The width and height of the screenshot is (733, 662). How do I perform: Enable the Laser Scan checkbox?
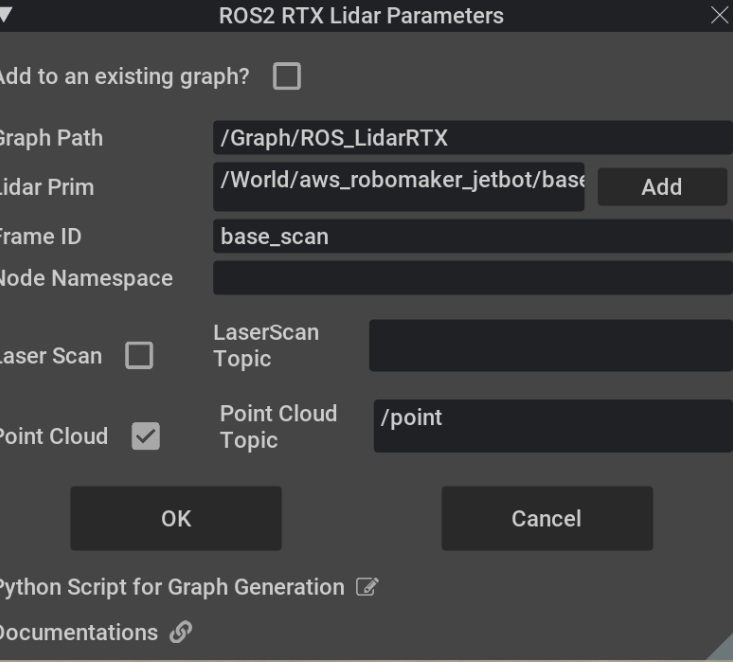pos(139,355)
